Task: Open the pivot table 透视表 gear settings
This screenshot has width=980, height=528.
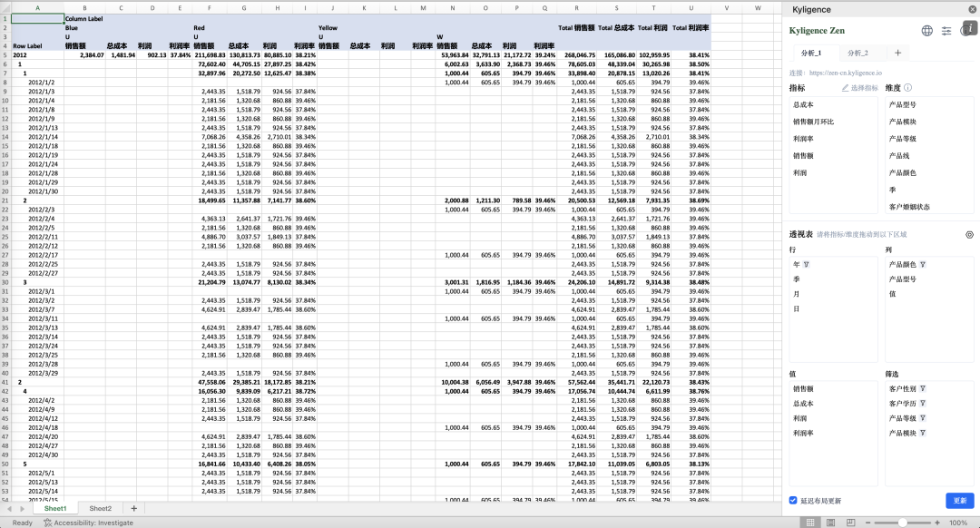Action: coord(969,235)
